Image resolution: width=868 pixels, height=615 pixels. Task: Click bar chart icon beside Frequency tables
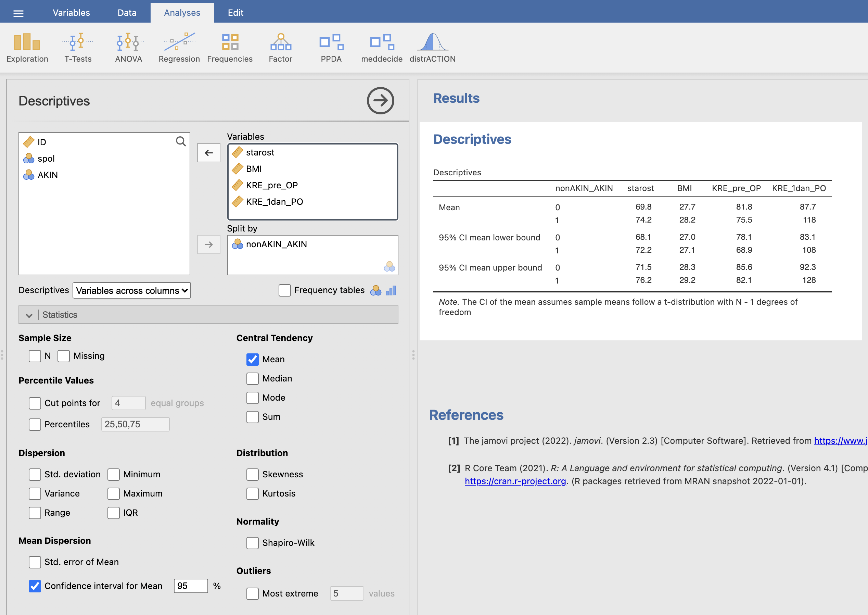click(x=391, y=290)
